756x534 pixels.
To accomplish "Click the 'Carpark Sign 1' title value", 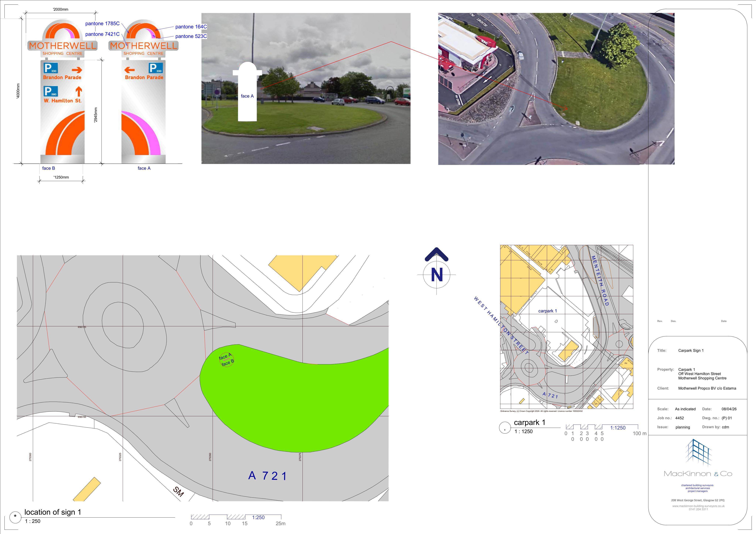I will pyautogui.click(x=691, y=351).
